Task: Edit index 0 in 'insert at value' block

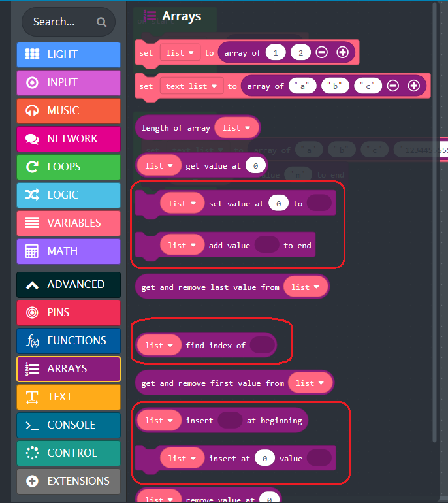Action: point(265,459)
